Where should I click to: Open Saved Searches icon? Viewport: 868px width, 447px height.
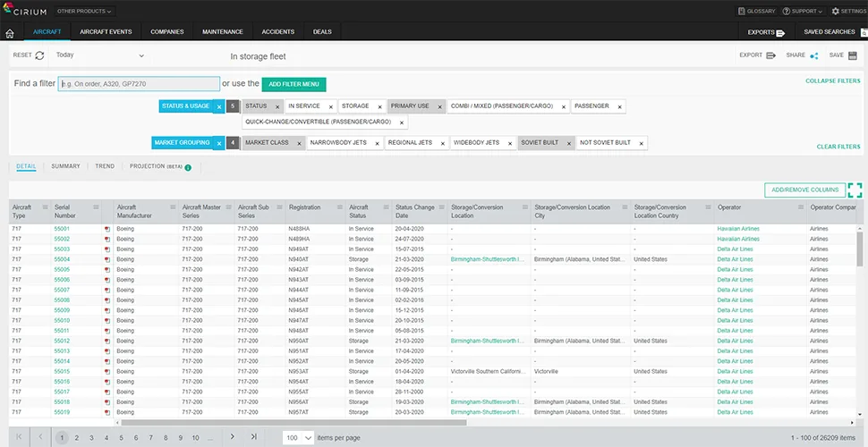[x=864, y=33]
